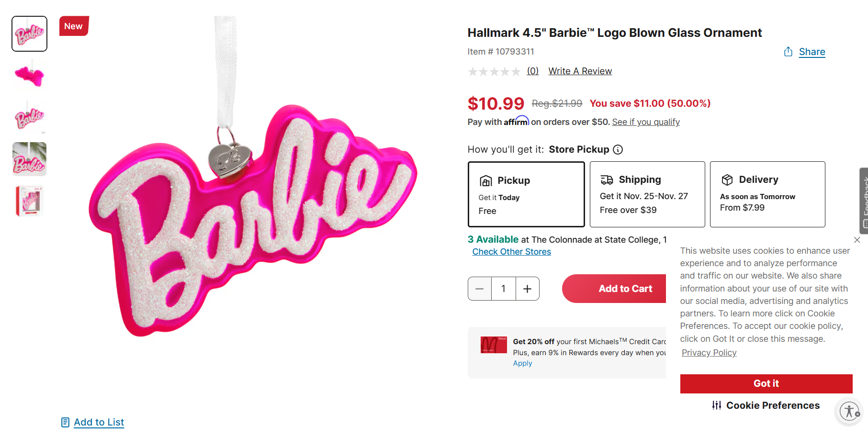Choose Shipping as fulfillment method
Viewport: 868px width, 437px height.
click(x=647, y=194)
